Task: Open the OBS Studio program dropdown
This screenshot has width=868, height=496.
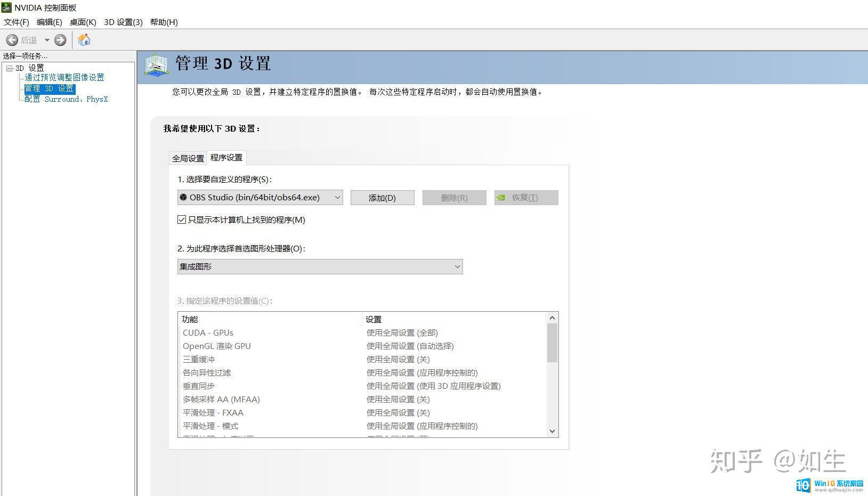Action: coord(260,197)
